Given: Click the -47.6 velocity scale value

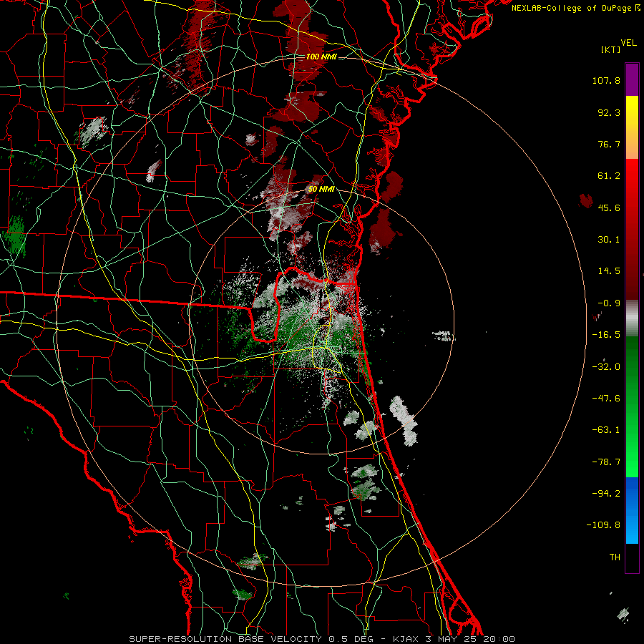Looking at the screenshot, I should (606, 399).
